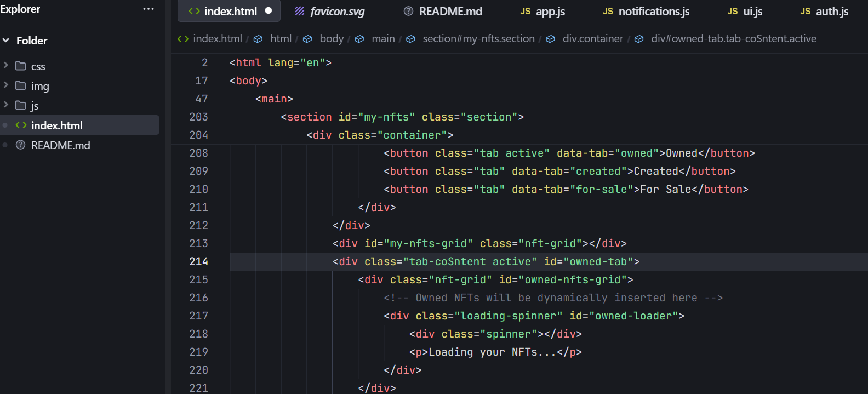The height and width of the screenshot is (394, 868).
Task: Click the sticky <main> line in the editor
Action: click(274, 99)
